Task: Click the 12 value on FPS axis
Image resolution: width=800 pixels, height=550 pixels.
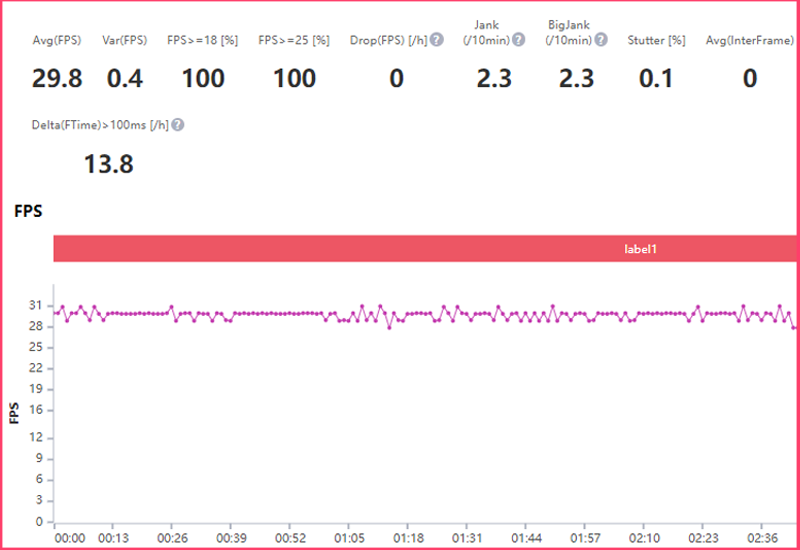Action: tap(36, 437)
